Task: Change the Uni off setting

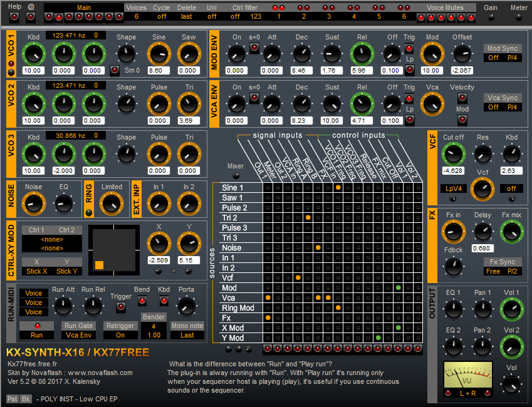Action: [x=212, y=16]
